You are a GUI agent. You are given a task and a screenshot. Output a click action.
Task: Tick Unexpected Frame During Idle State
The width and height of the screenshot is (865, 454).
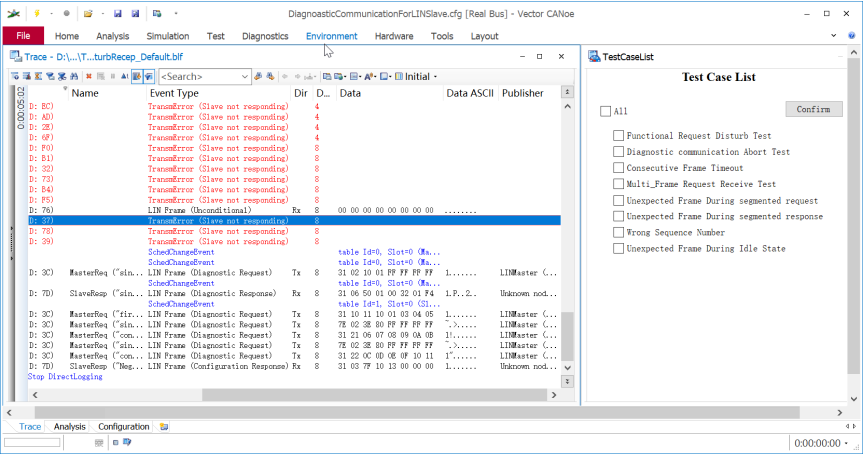coord(618,249)
